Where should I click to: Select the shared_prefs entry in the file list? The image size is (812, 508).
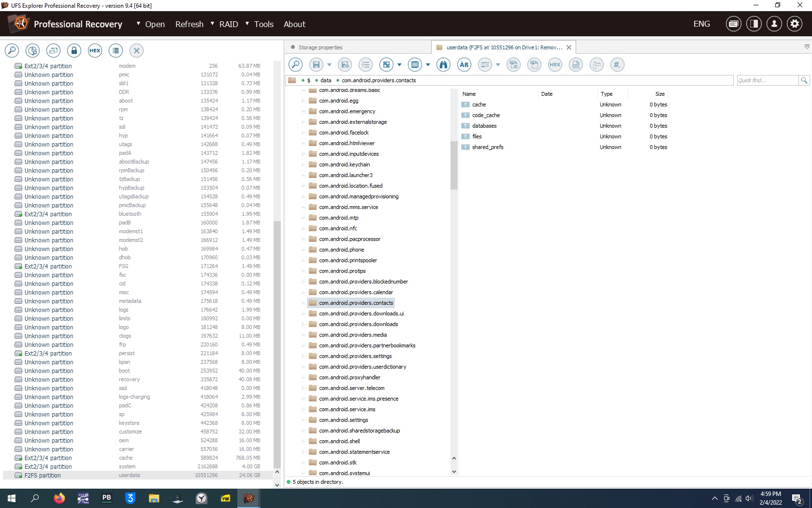488,147
